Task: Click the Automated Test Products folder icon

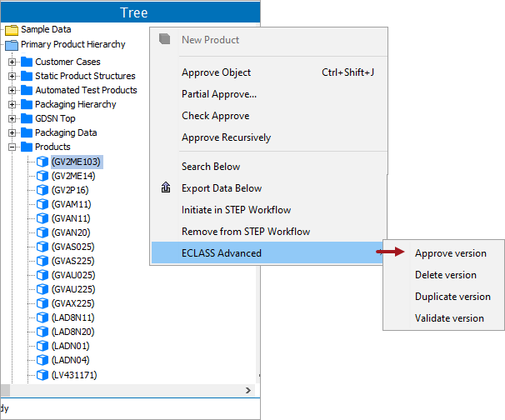Action: pyautogui.click(x=27, y=90)
